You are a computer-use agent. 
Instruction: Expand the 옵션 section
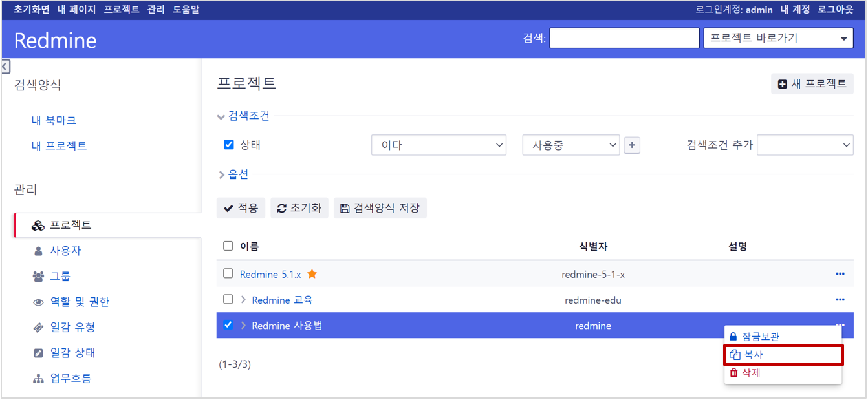[x=233, y=174]
